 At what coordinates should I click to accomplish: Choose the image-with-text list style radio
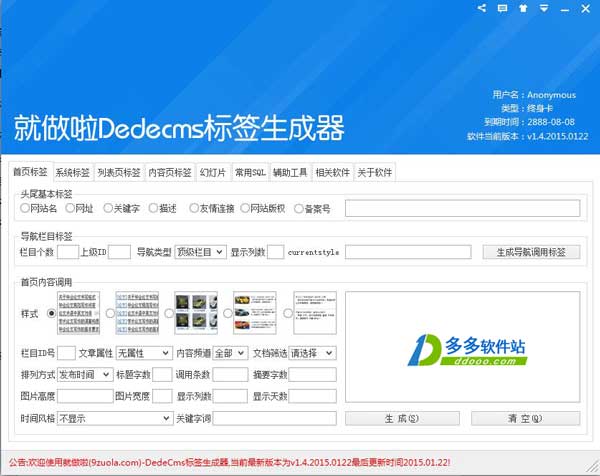(x=228, y=313)
